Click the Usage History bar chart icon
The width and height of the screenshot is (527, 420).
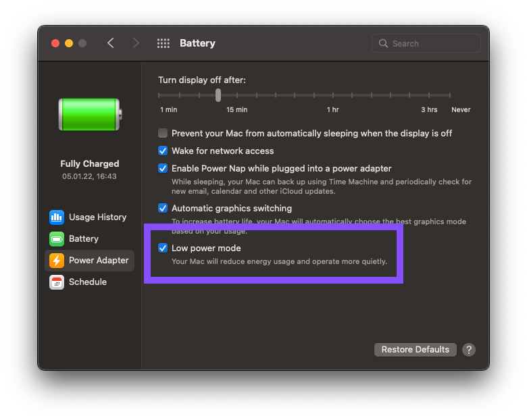tap(57, 217)
